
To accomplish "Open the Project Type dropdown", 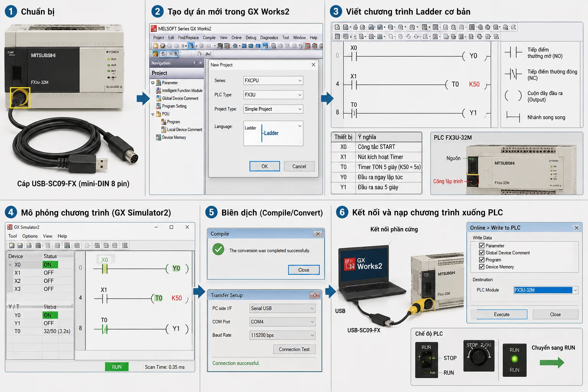I will [273, 109].
